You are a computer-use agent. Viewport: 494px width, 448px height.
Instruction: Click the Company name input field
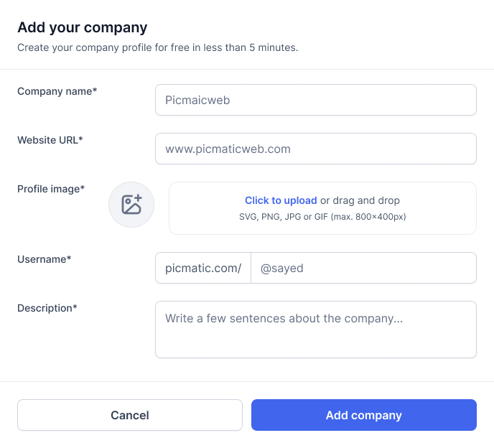click(x=316, y=100)
